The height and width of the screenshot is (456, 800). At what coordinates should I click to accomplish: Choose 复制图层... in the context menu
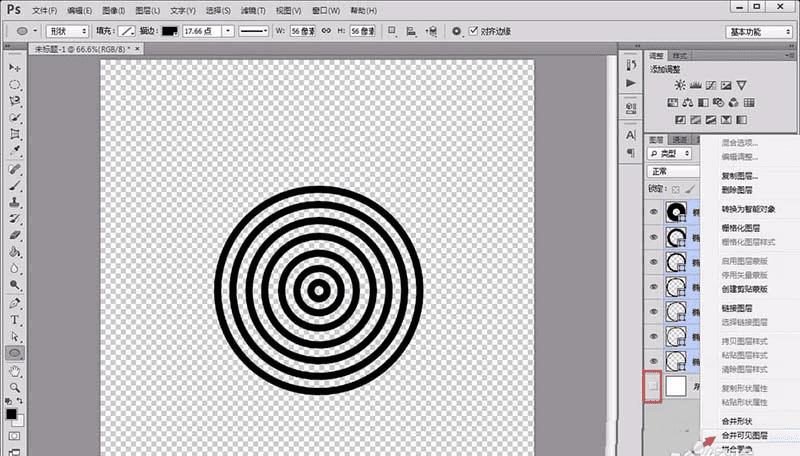click(740, 176)
